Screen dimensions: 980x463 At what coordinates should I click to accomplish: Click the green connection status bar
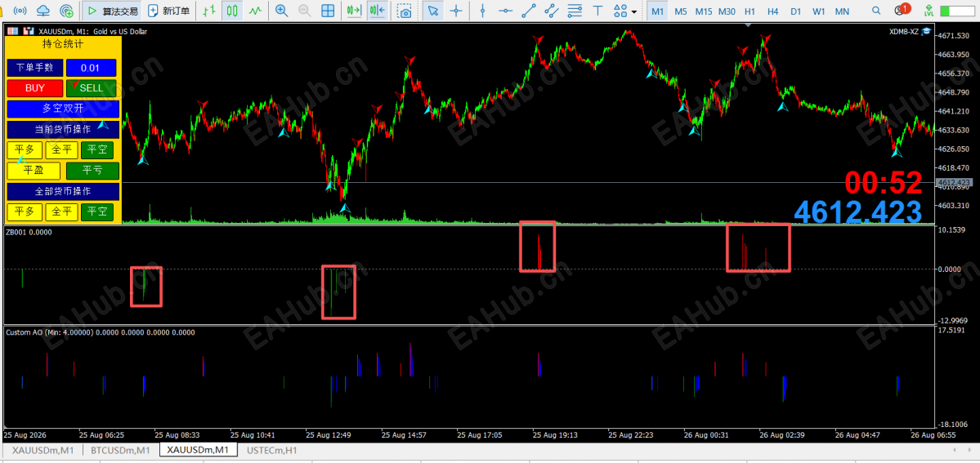click(957, 11)
